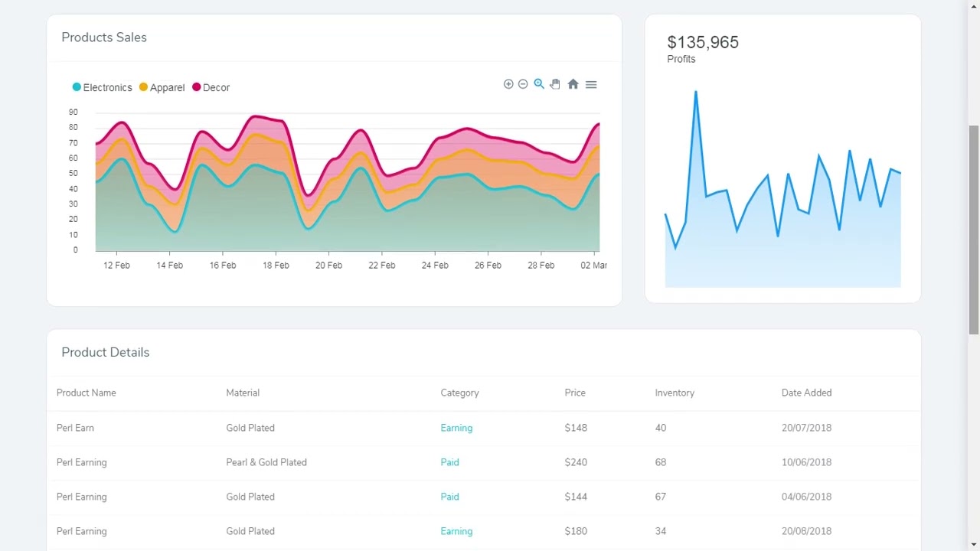Click inventory value 68
Viewport: 980px width, 551px height.
(x=661, y=462)
